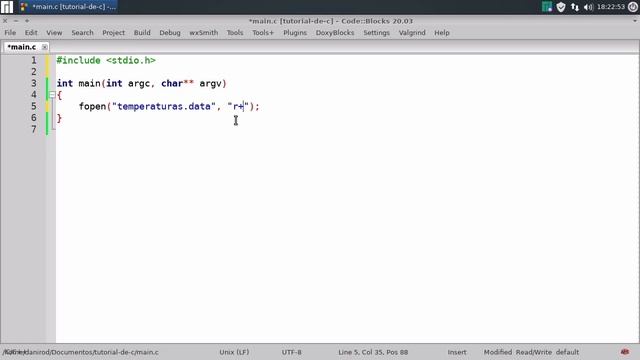640x360 pixels.
Task: Click line number 7 in the margin
Action: (x=34, y=129)
